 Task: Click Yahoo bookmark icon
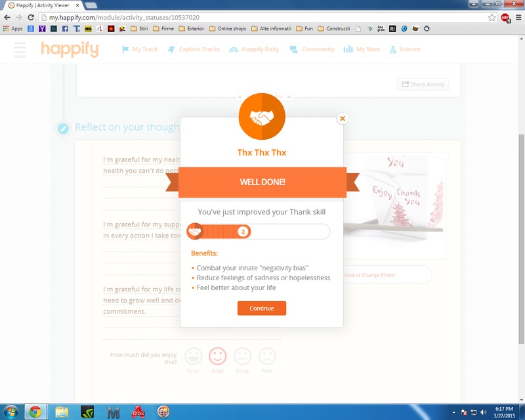(x=42, y=29)
